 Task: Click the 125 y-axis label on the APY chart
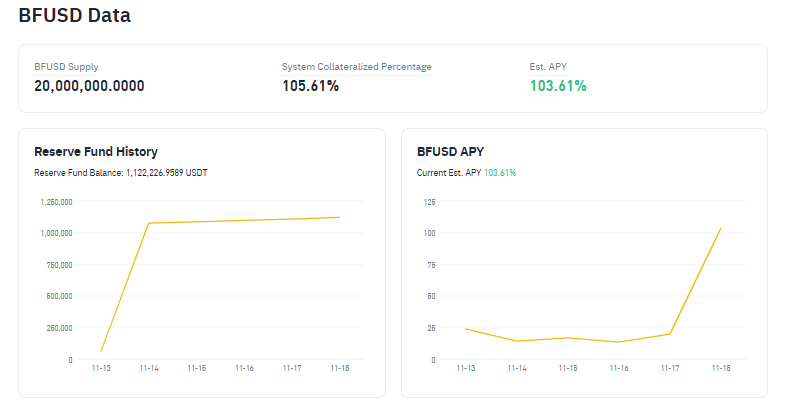tap(430, 202)
